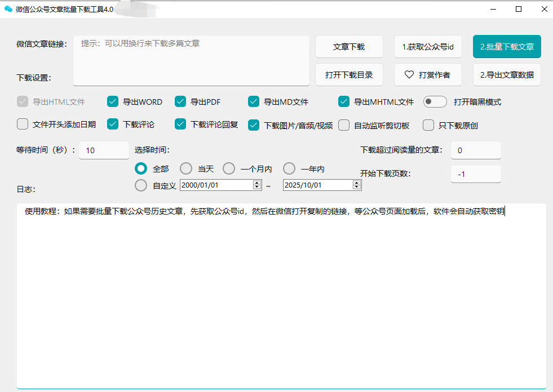Open the download folder via 打开下载目录
Image resolution: width=553 pixels, height=392 pixels.
[x=349, y=74]
